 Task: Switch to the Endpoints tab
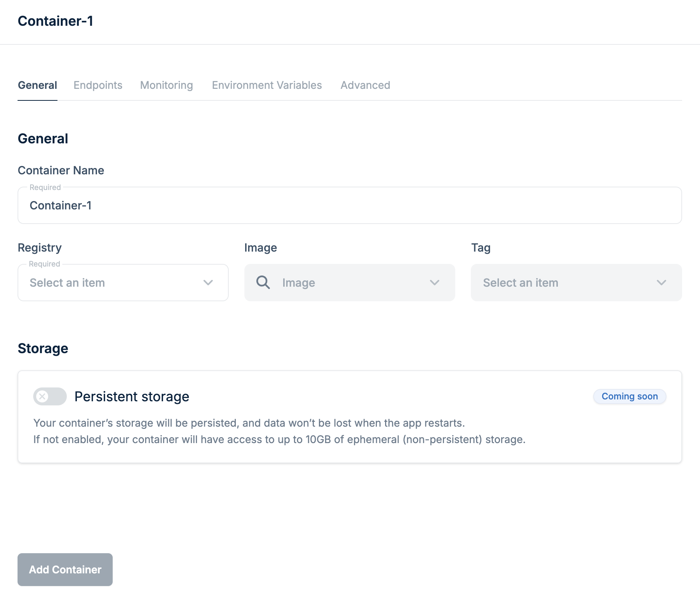click(98, 85)
